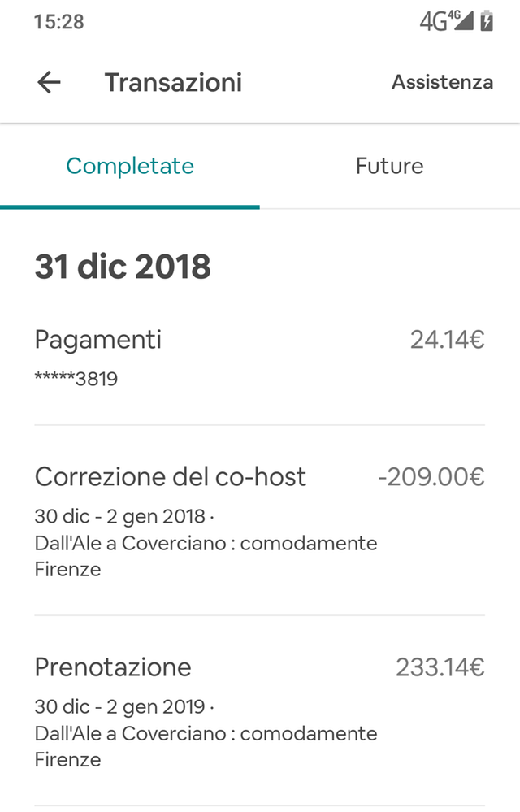
Task: Open Assistenza support page
Action: [442, 82]
